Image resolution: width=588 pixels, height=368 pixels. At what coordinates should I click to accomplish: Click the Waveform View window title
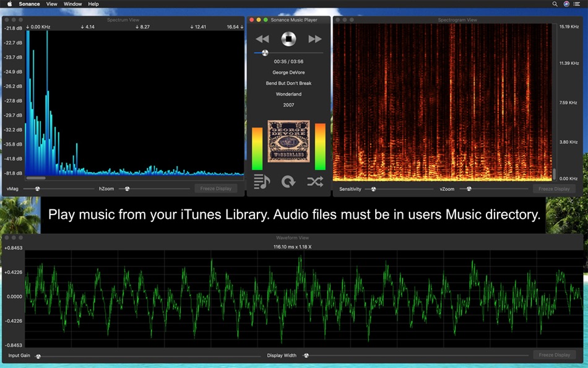(292, 238)
